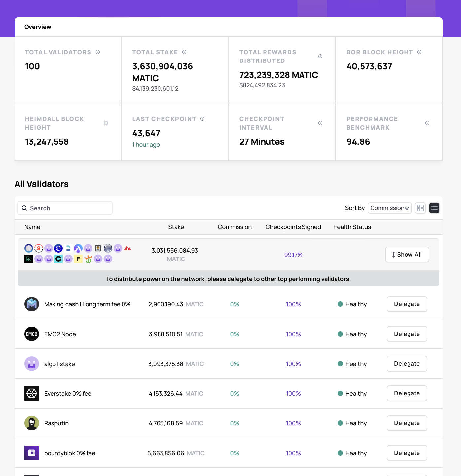Click the Performance Benchmark info icon
Screen dimensions: 461x476
(427, 123)
